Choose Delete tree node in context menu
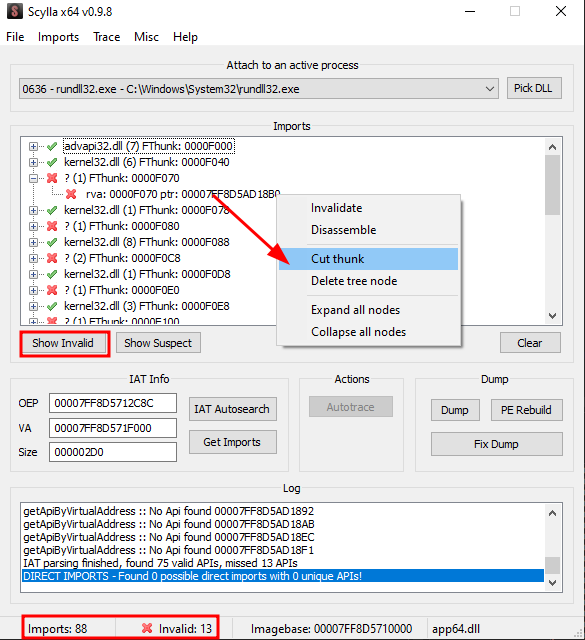The width and height of the screenshot is (585, 640). point(368,281)
